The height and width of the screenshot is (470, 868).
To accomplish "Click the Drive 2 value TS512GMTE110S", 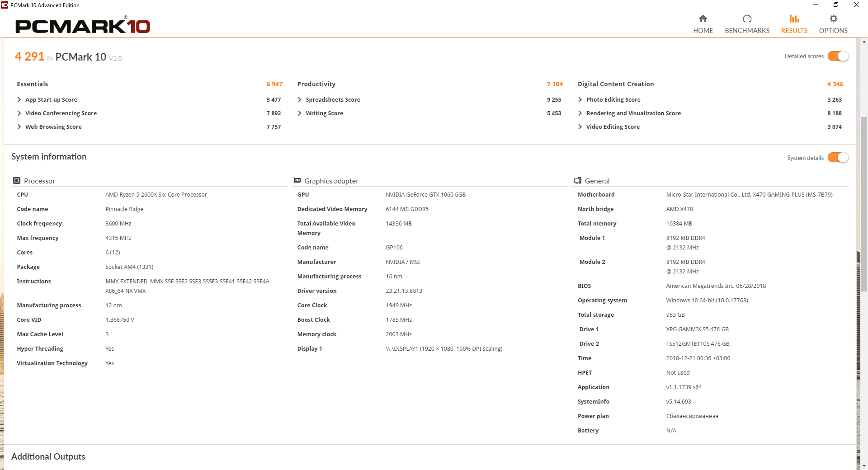I will (x=698, y=344).
